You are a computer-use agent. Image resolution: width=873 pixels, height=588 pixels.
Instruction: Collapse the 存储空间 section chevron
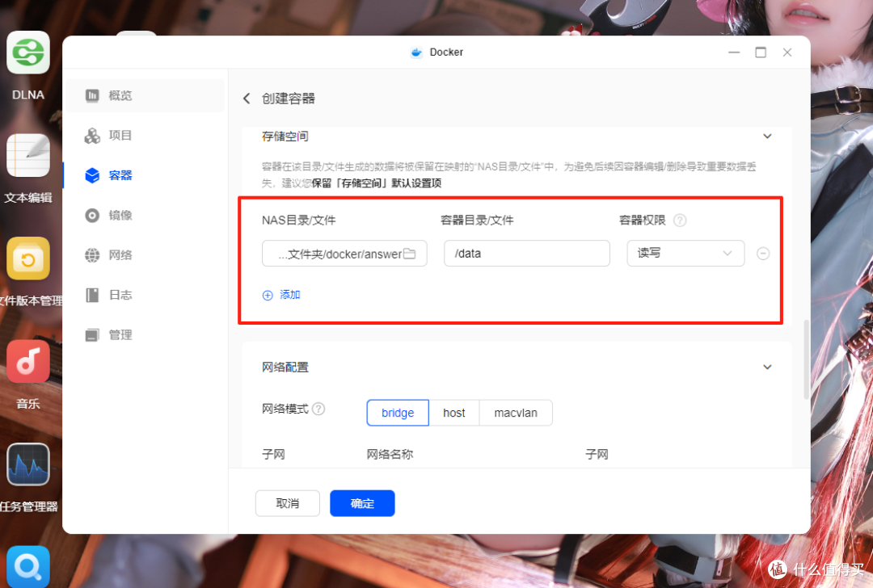click(x=767, y=136)
